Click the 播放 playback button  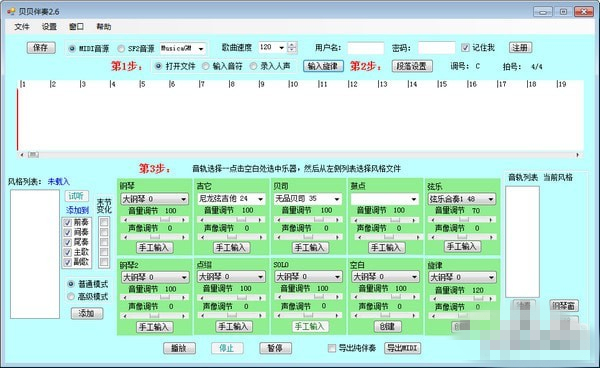pyautogui.click(x=179, y=348)
